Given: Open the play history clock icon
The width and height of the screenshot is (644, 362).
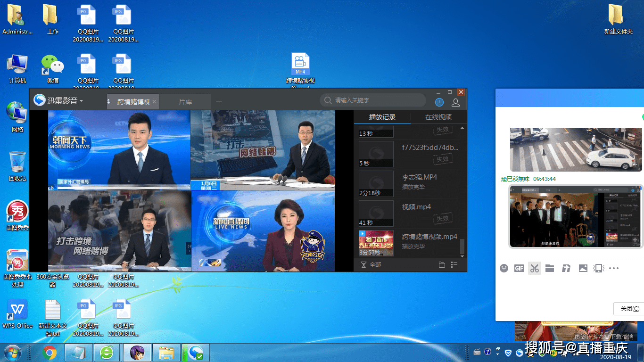Looking at the screenshot, I should [x=439, y=102].
